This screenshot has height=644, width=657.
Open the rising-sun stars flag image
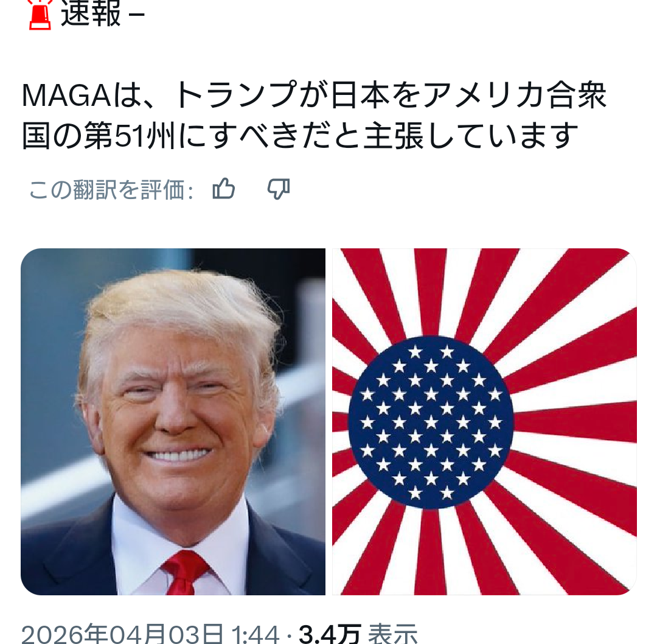click(484, 421)
